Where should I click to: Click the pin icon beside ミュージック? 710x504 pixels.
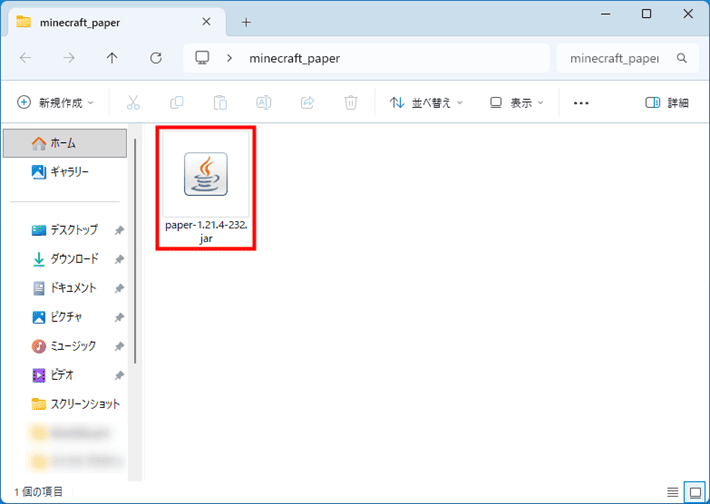point(119,346)
